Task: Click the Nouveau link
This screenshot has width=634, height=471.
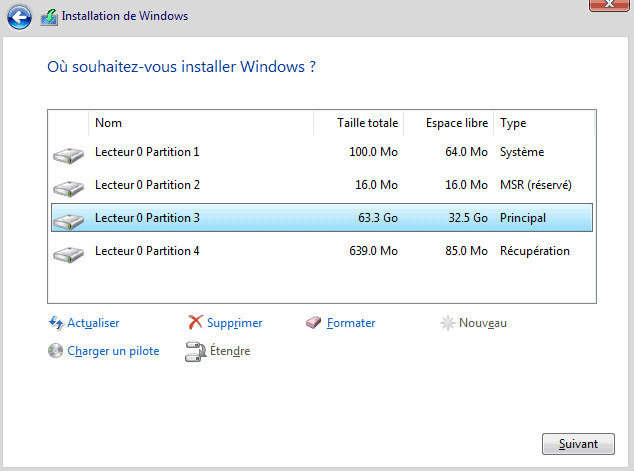Action: coord(483,323)
